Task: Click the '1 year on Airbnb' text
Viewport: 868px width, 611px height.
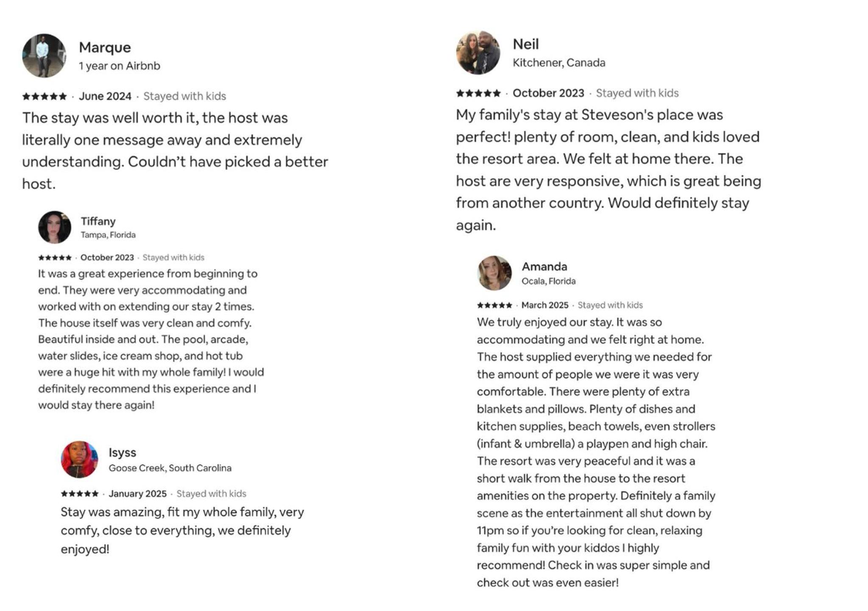Action: pos(120,66)
